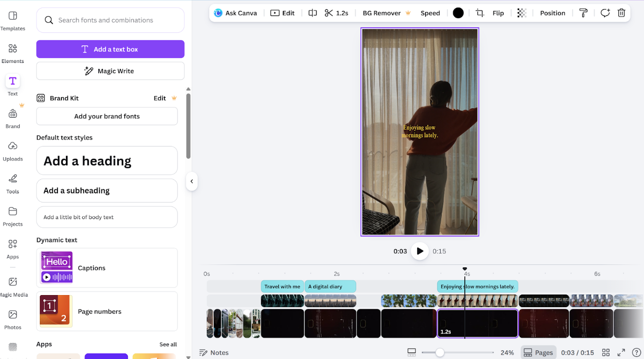Select the crop tool icon
Viewport: 644px width, 359px height.
pyautogui.click(x=480, y=13)
